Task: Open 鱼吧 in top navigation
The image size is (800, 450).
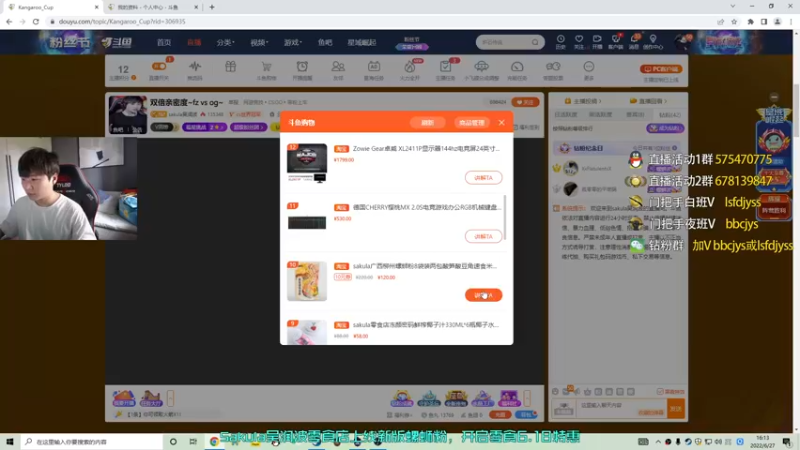Action: point(325,42)
